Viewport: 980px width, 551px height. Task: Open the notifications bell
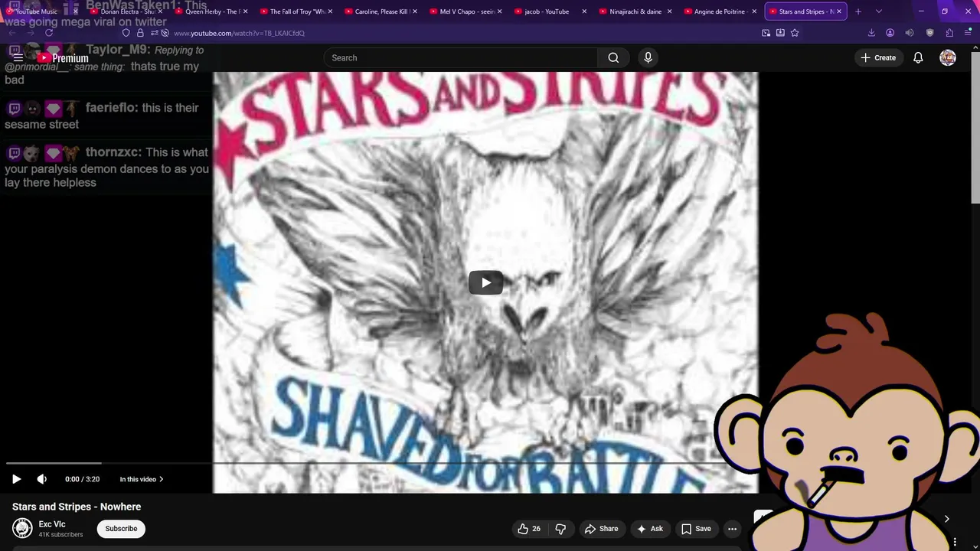pos(918,57)
